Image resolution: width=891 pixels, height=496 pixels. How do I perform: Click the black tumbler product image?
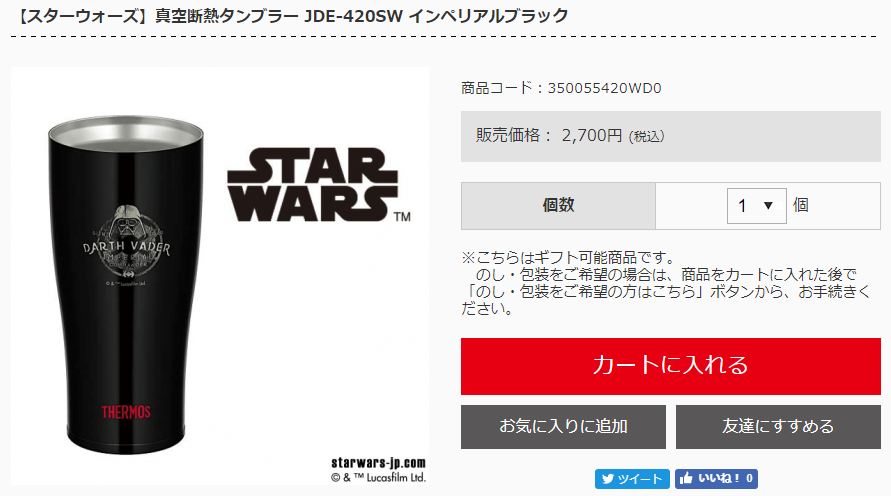(126, 284)
